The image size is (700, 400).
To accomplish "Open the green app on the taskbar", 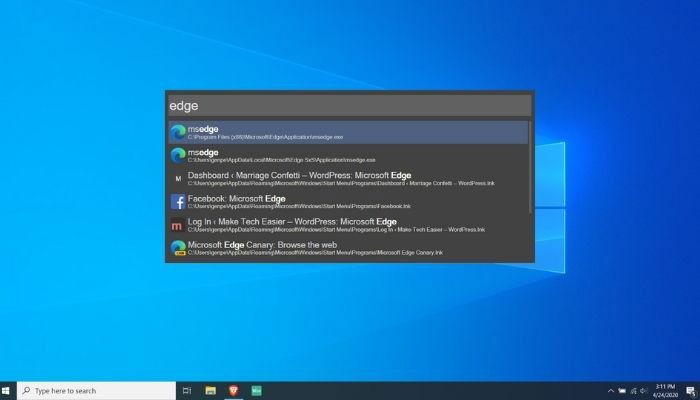I will click(256, 391).
